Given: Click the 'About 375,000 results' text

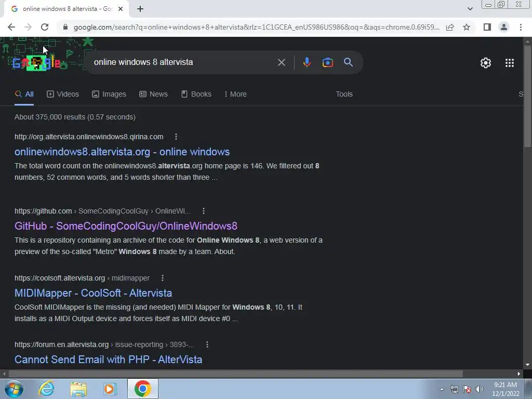Looking at the screenshot, I should [x=75, y=117].
